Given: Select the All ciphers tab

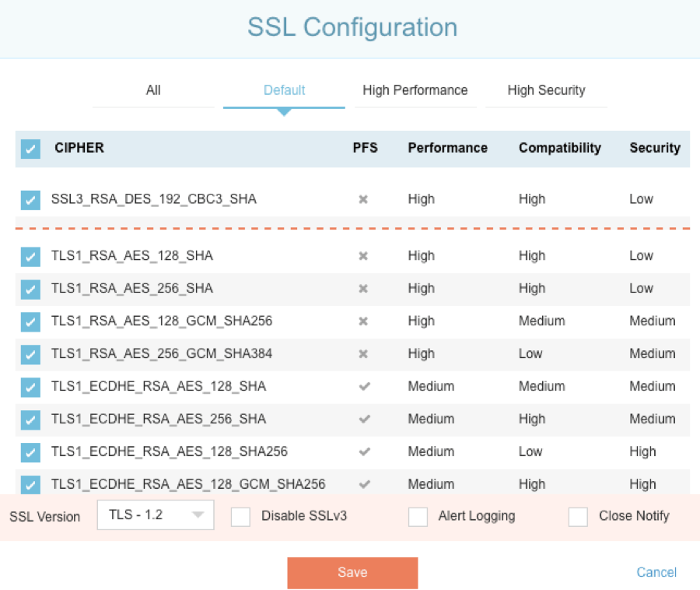Looking at the screenshot, I should [153, 90].
